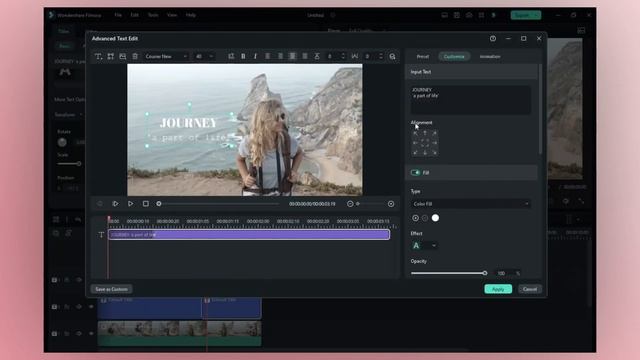Open the font family dropdown
The width and height of the screenshot is (640, 360).
pyautogui.click(x=166, y=56)
